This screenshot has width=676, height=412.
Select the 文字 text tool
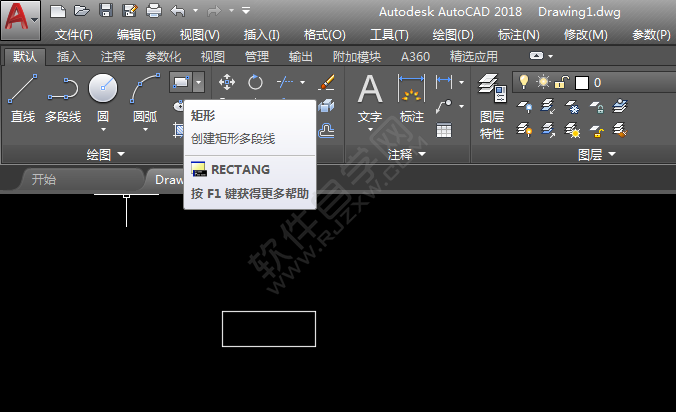click(370, 98)
